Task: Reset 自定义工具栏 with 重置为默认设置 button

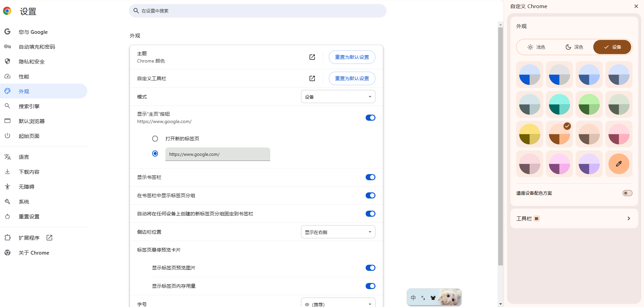Action: (x=352, y=78)
